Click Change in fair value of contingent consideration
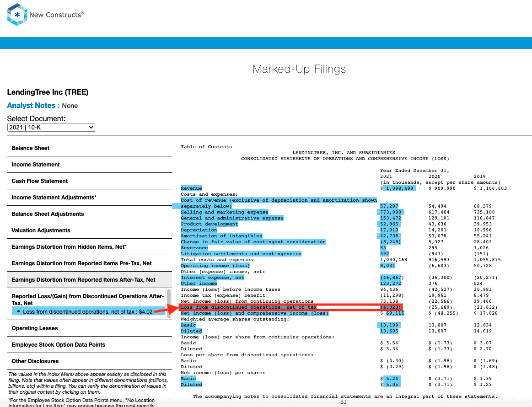The width and height of the screenshot is (532, 407). point(253,242)
